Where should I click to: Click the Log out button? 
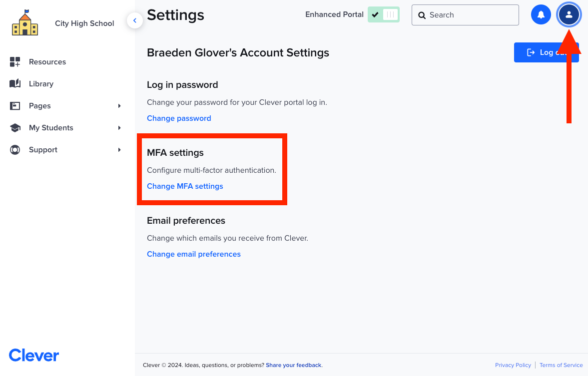547,52
